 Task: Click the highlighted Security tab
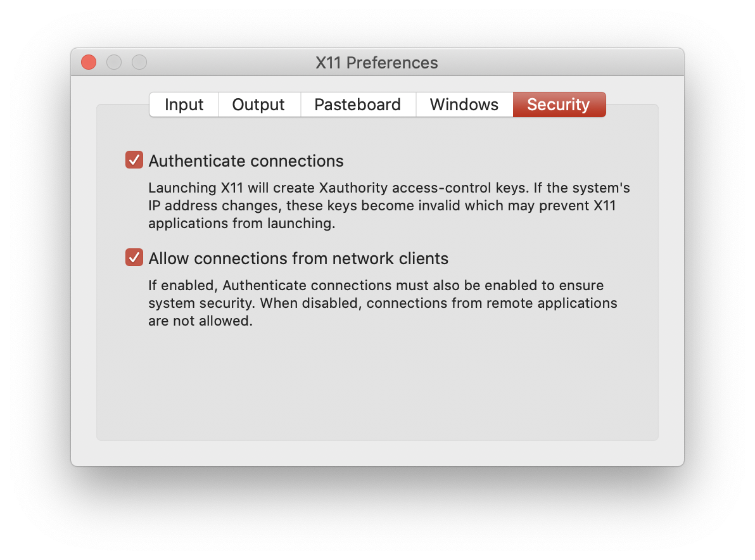coord(559,105)
